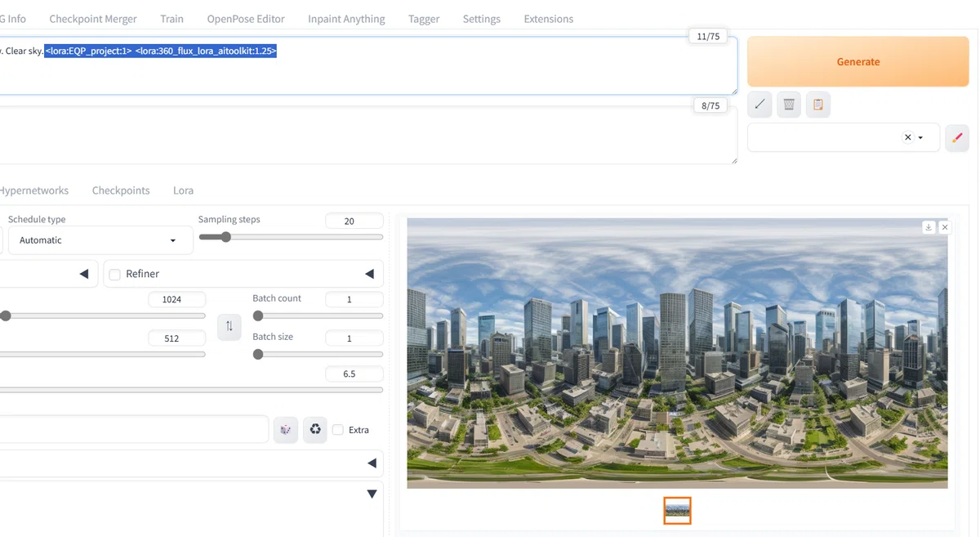980x537 pixels.
Task: Select the generated image thumbnail
Action: click(677, 510)
